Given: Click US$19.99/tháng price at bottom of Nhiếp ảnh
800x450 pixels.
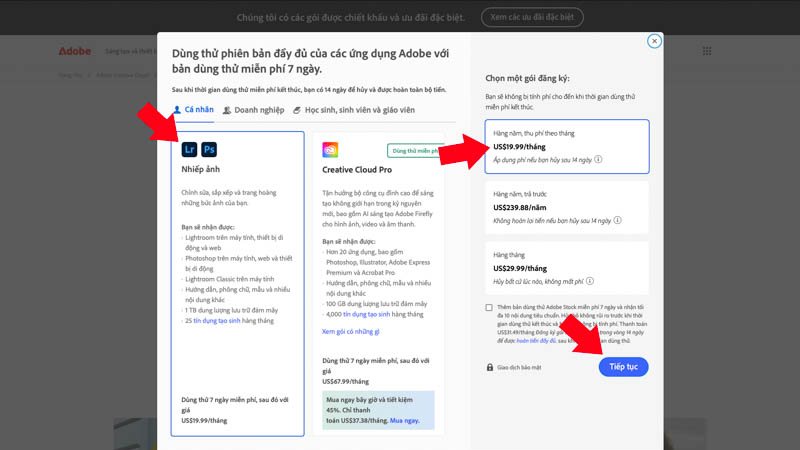Looking at the screenshot, I should click(204, 421).
